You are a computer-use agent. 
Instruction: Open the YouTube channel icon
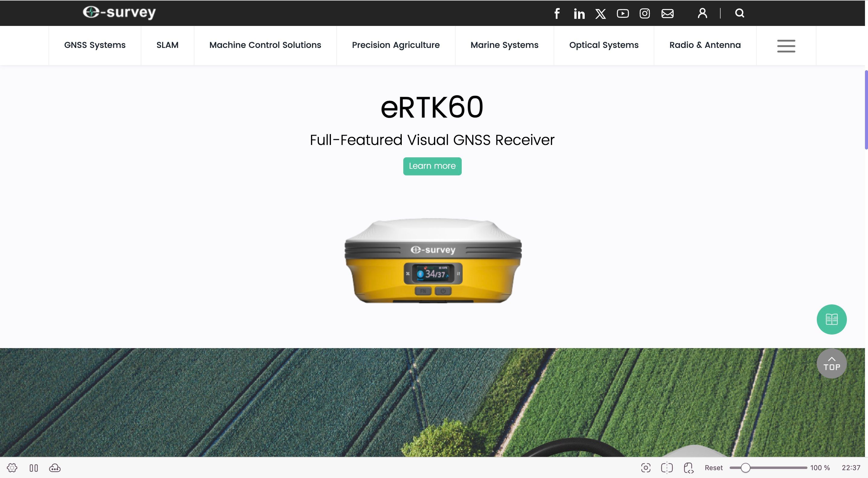pyautogui.click(x=623, y=14)
